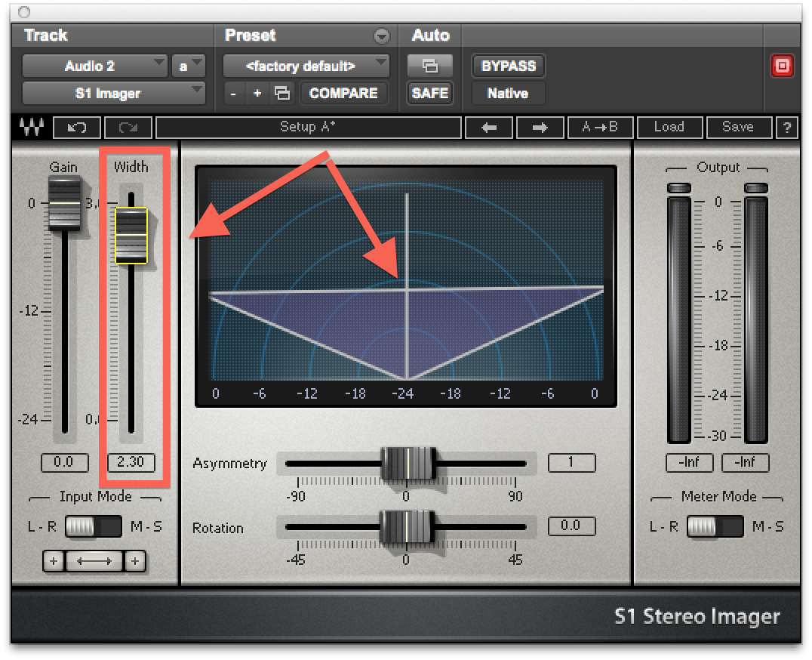Click the 'Track' header label
The width and height of the screenshot is (812, 660).
tap(46, 35)
